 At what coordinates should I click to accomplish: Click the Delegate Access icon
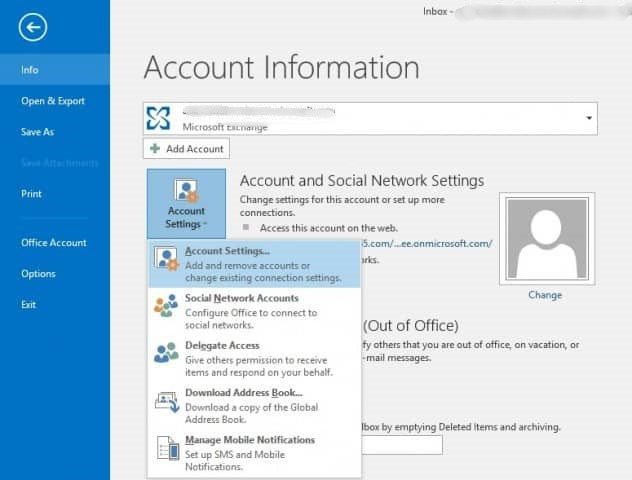(166, 353)
